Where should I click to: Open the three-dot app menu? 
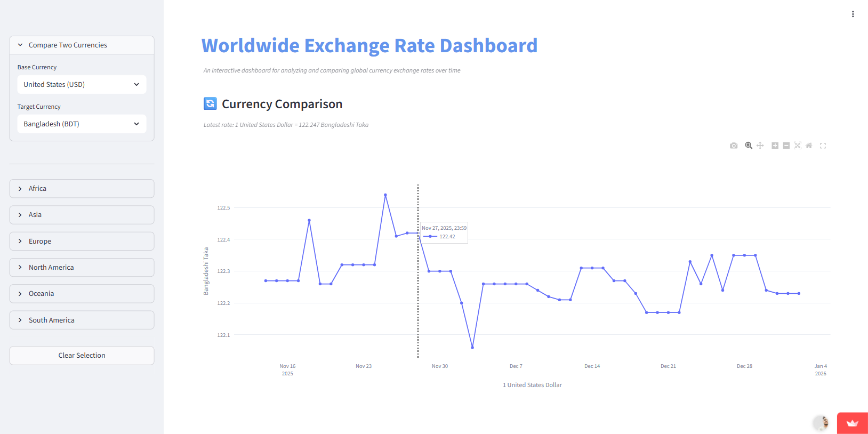tap(853, 14)
